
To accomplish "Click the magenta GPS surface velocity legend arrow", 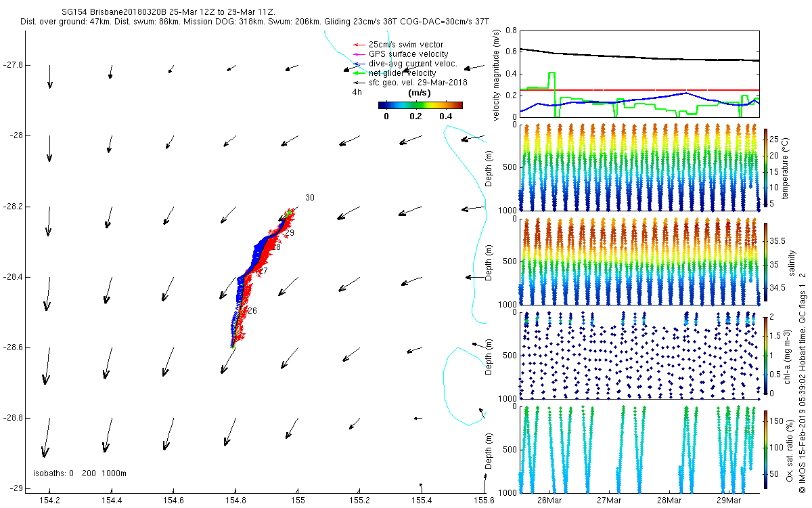I will coord(359,54).
